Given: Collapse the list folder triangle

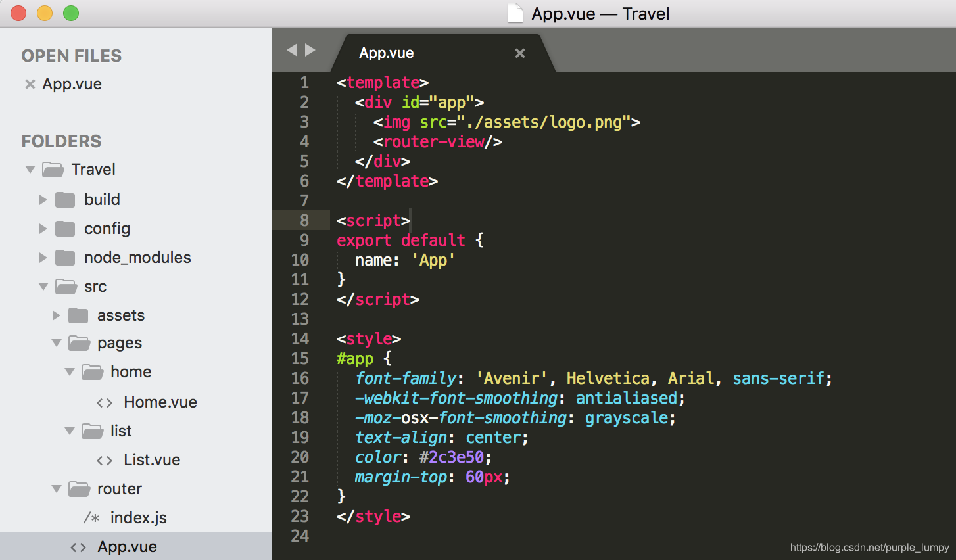Looking at the screenshot, I should 70,431.
